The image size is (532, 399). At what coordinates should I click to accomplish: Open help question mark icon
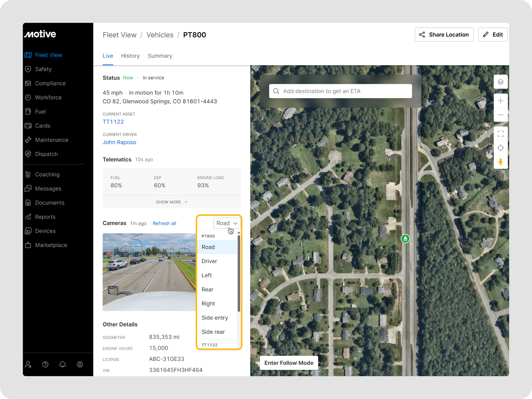(46, 364)
